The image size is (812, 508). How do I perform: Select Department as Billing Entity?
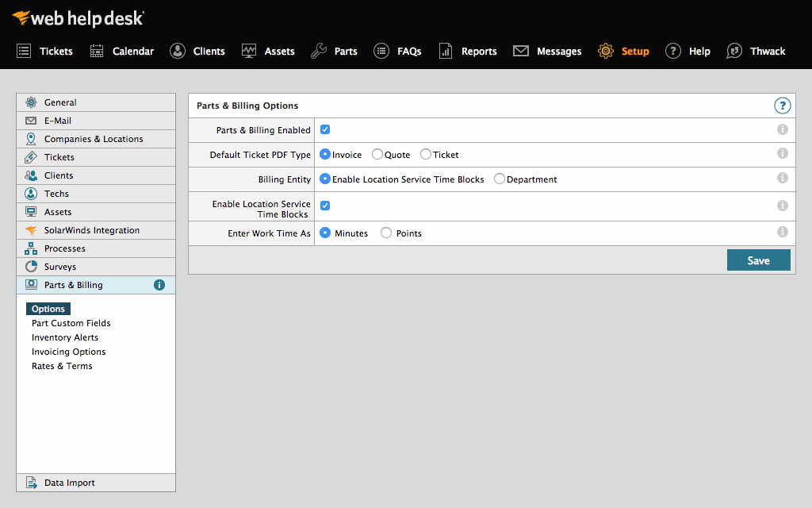coord(500,179)
